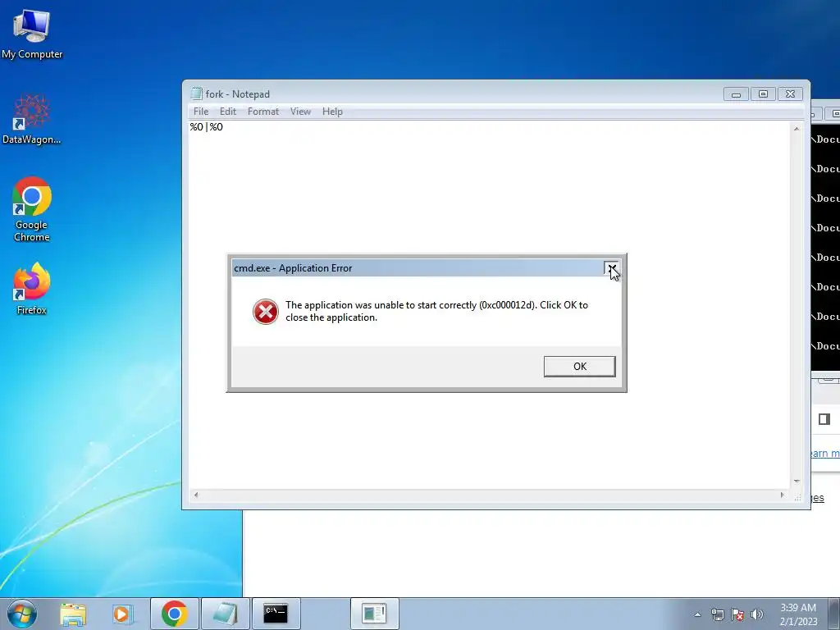Maximize the fork Notepad window

763,94
